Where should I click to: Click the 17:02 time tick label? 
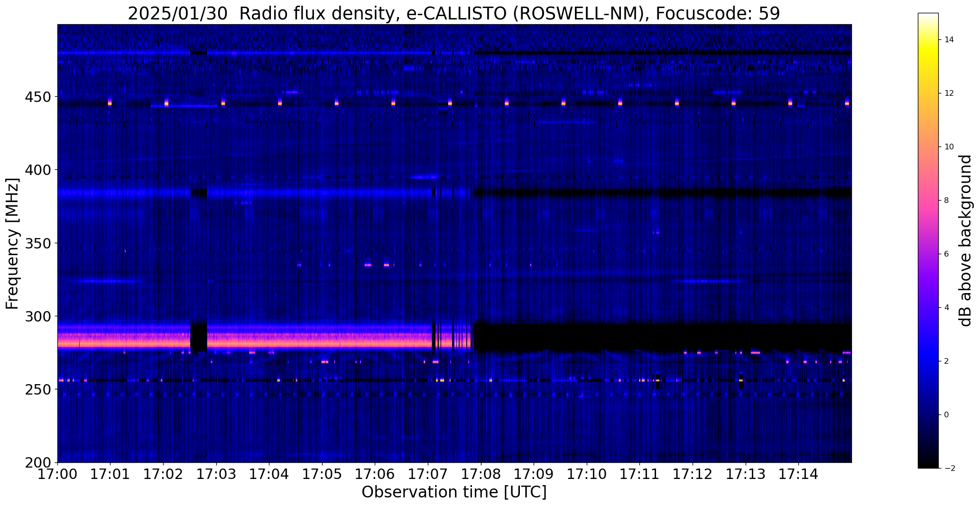(x=164, y=474)
